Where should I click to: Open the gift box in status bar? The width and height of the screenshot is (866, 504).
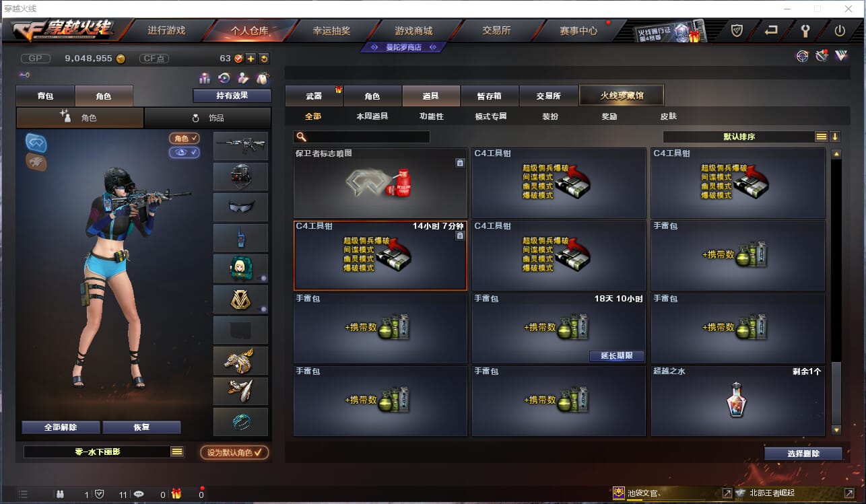pos(176,494)
